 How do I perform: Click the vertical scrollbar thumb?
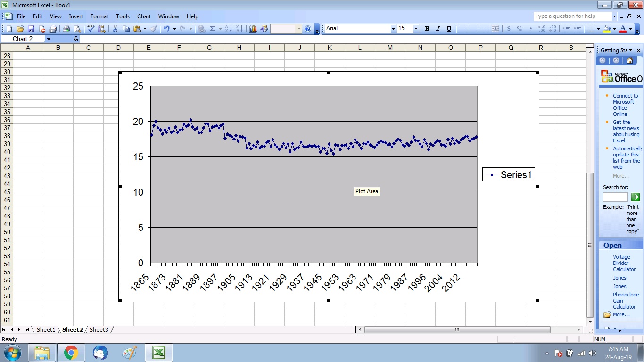[x=590, y=245]
